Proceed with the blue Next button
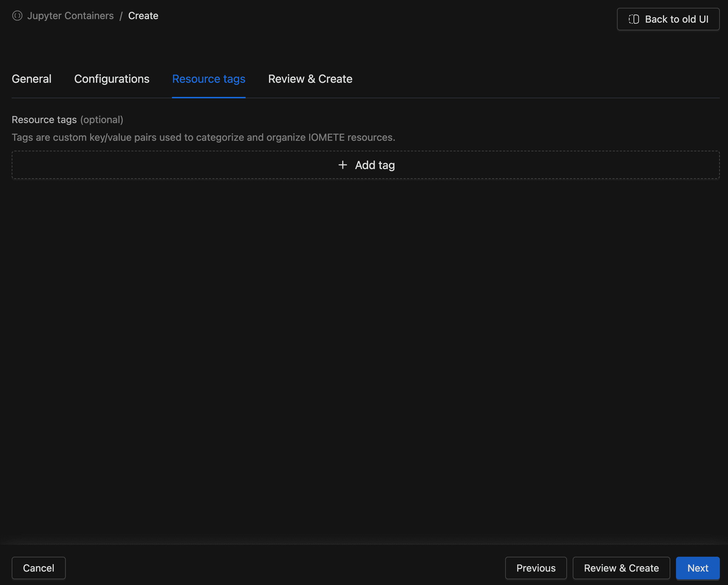This screenshot has width=728, height=585. (698, 568)
